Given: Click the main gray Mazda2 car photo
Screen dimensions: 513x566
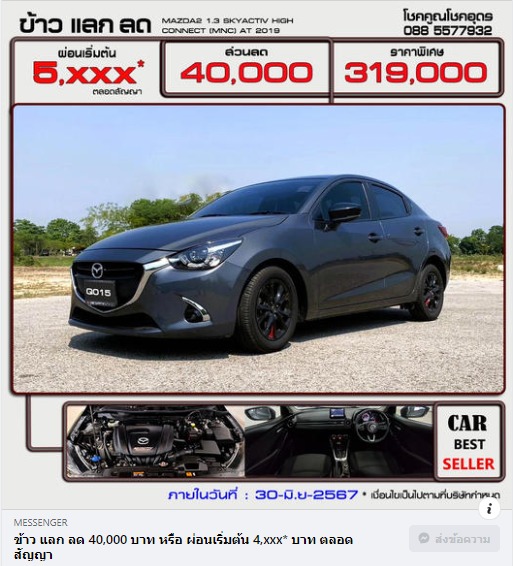Looking at the screenshot, I should pos(258,249).
